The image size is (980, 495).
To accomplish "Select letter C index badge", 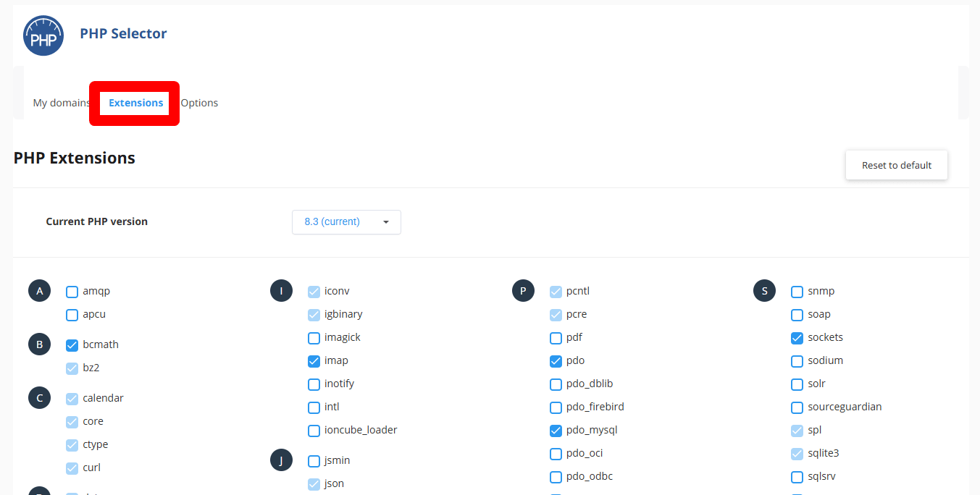I will point(40,398).
